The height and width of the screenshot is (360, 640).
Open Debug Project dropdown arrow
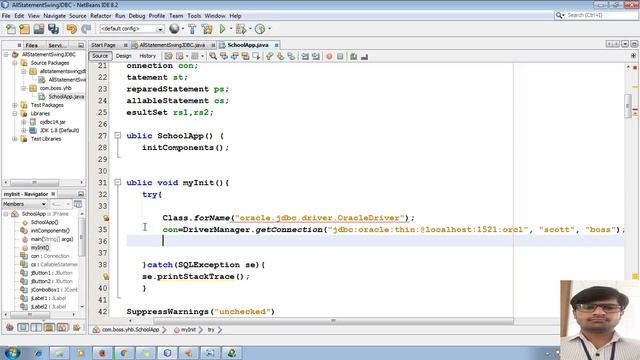pyautogui.click(x=250, y=29)
